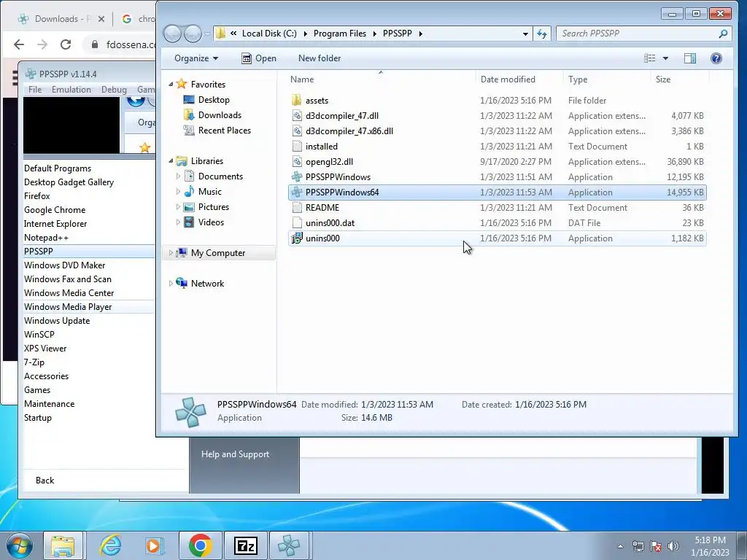Expand the Documents library node

pyautogui.click(x=178, y=176)
